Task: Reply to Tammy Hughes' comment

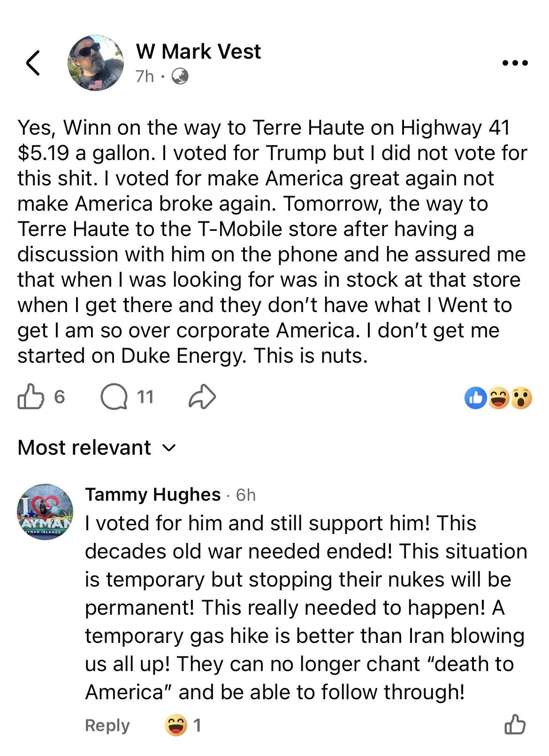Action: click(x=107, y=725)
